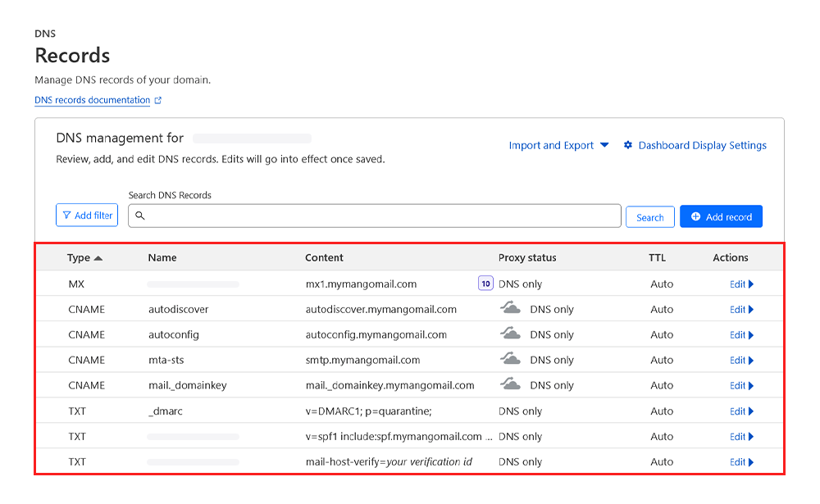
Task: Sort records by the Type column header
Action: click(84, 258)
